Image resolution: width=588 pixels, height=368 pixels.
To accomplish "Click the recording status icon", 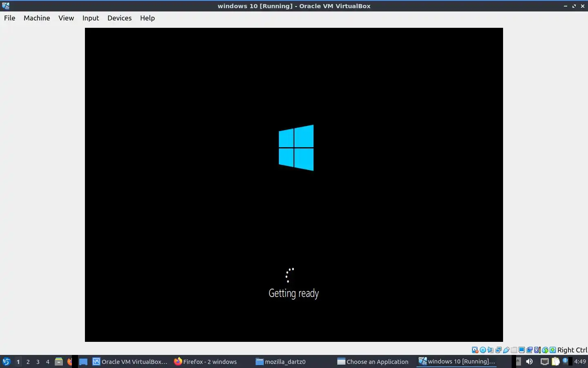I will click(x=529, y=350).
